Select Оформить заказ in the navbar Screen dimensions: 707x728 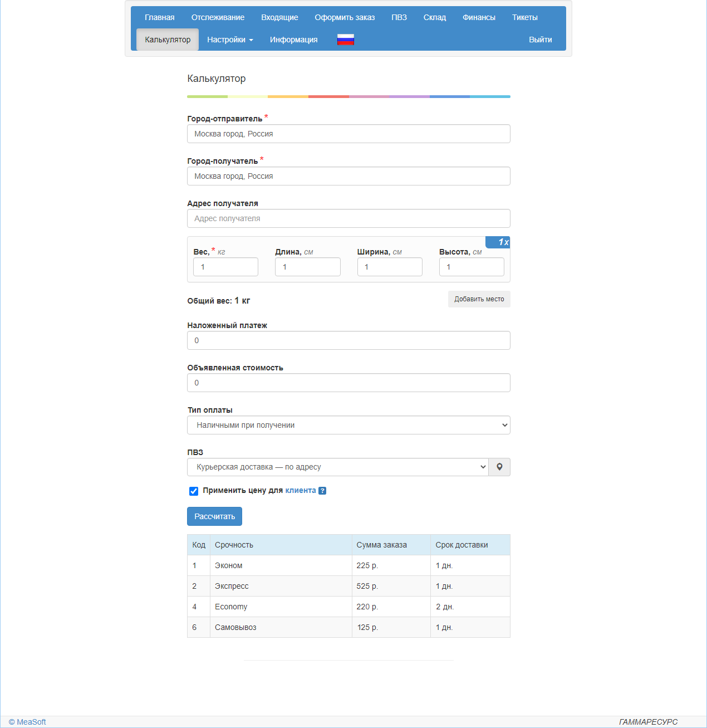345,17
